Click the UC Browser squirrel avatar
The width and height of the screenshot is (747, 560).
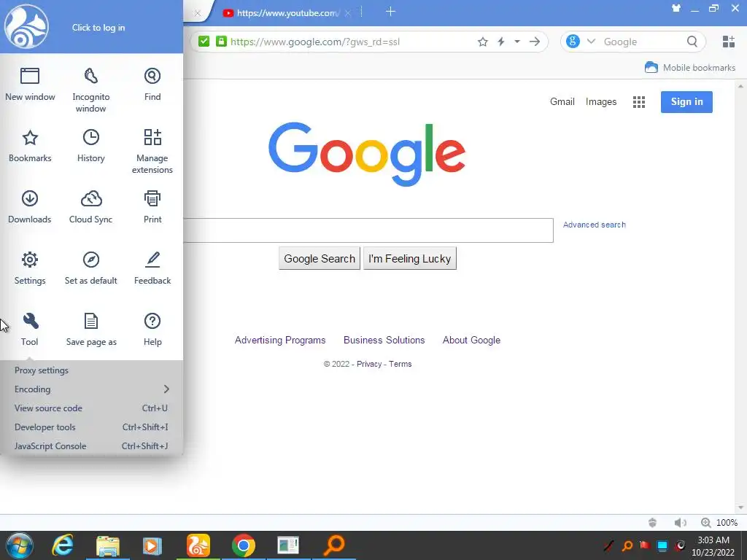(27, 27)
